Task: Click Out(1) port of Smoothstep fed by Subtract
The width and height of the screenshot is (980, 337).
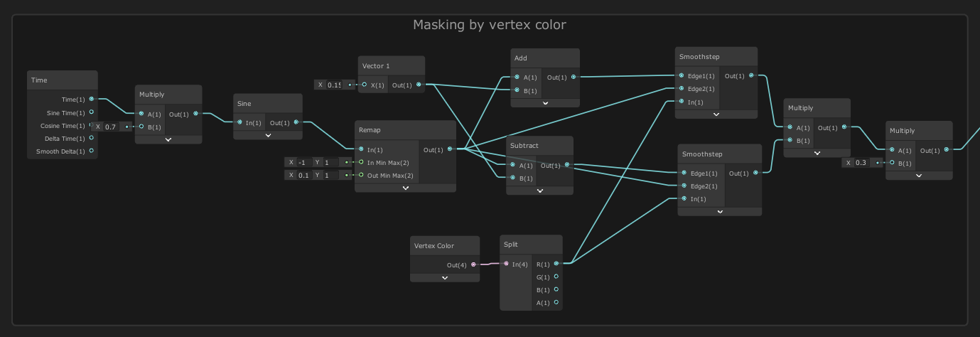Action: pos(755,173)
